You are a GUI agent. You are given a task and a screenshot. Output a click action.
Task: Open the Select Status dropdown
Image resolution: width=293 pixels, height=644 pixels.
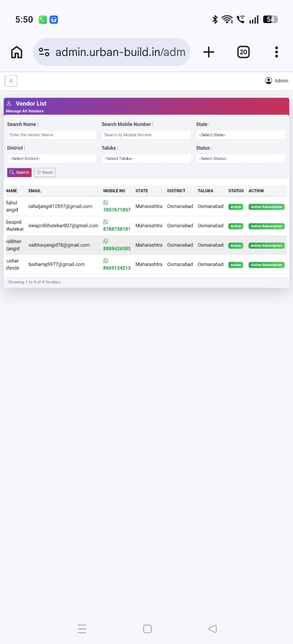tap(241, 159)
